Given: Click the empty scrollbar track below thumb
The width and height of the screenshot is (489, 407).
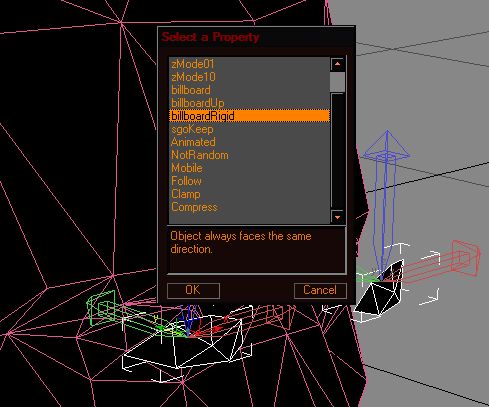Looking at the screenshot, I should click(x=338, y=151).
